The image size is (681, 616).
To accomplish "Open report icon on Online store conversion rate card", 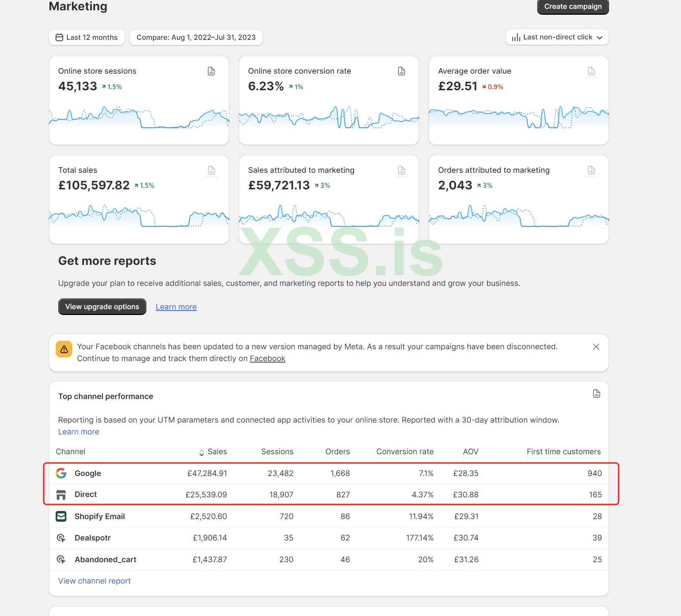I will point(402,71).
